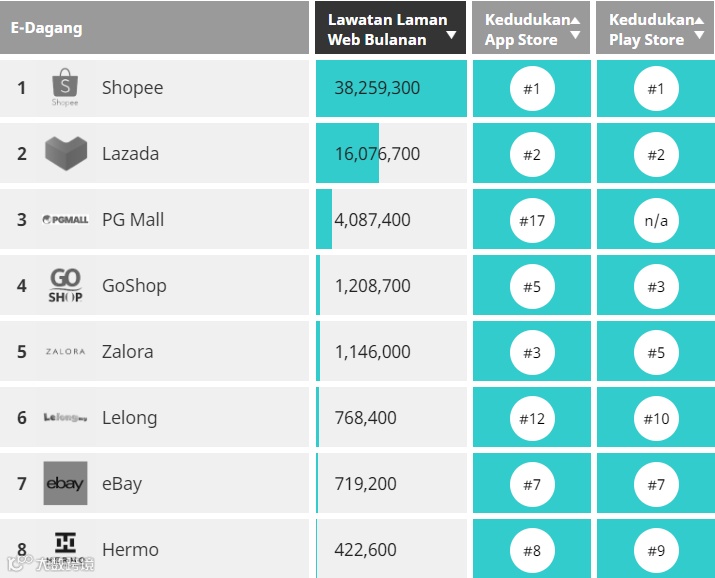715x578 pixels.
Task: Sort by Kedudukan App Store arrows
Action: click(x=575, y=28)
